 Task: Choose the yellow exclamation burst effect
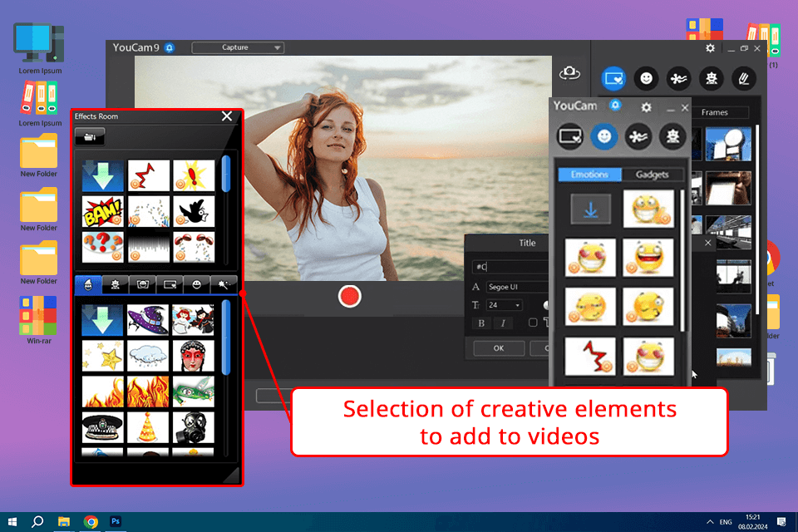pos(193,175)
